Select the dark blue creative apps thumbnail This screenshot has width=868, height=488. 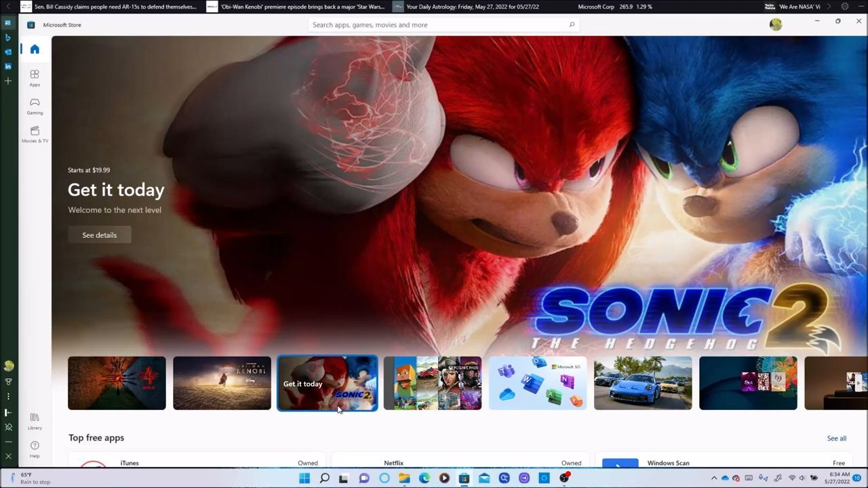point(748,383)
